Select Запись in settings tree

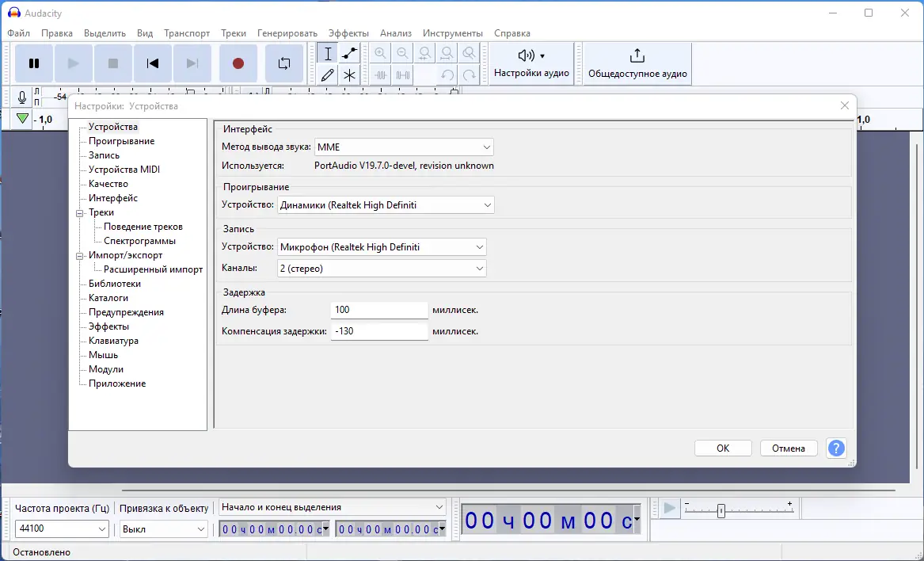104,155
